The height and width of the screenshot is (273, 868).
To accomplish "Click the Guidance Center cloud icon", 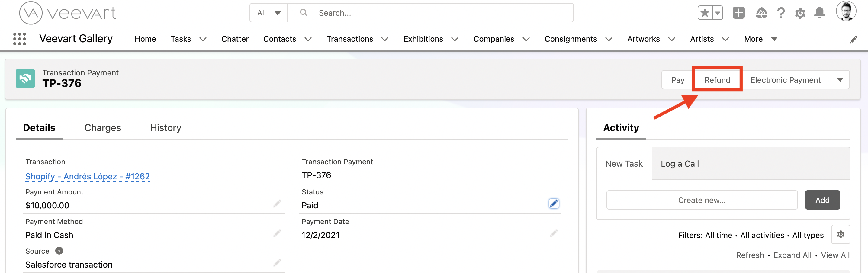I will (x=761, y=12).
